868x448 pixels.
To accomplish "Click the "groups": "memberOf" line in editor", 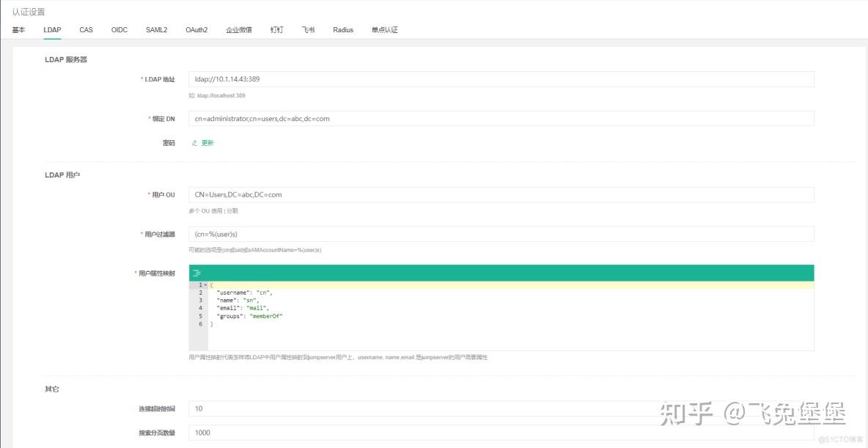I will pos(250,315).
